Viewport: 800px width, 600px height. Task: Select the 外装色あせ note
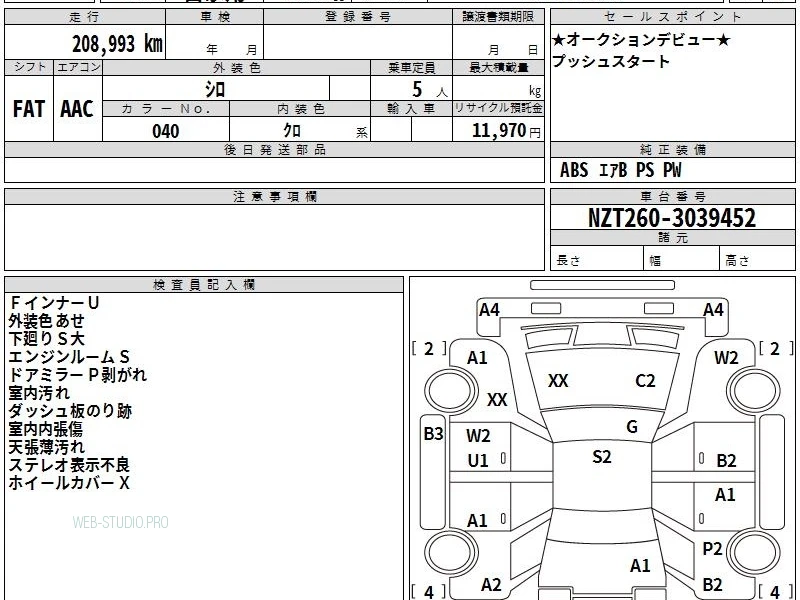pos(46,321)
